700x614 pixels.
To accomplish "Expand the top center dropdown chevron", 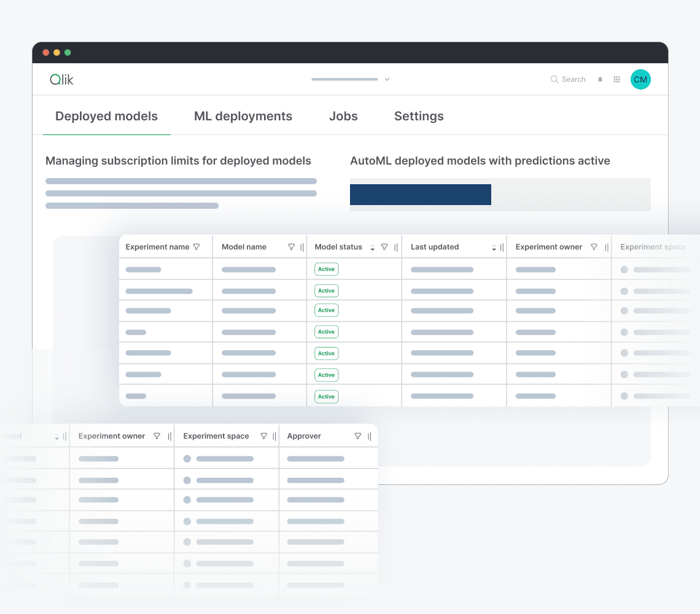I will (x=387, y=79).
